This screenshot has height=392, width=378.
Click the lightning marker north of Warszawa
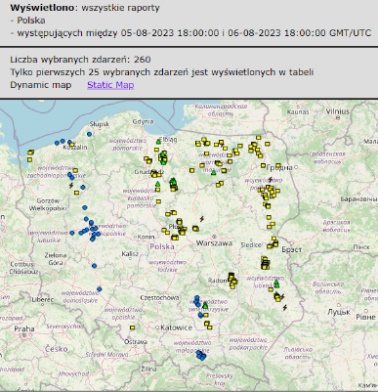pyautogui.click(x=202, y=219)
